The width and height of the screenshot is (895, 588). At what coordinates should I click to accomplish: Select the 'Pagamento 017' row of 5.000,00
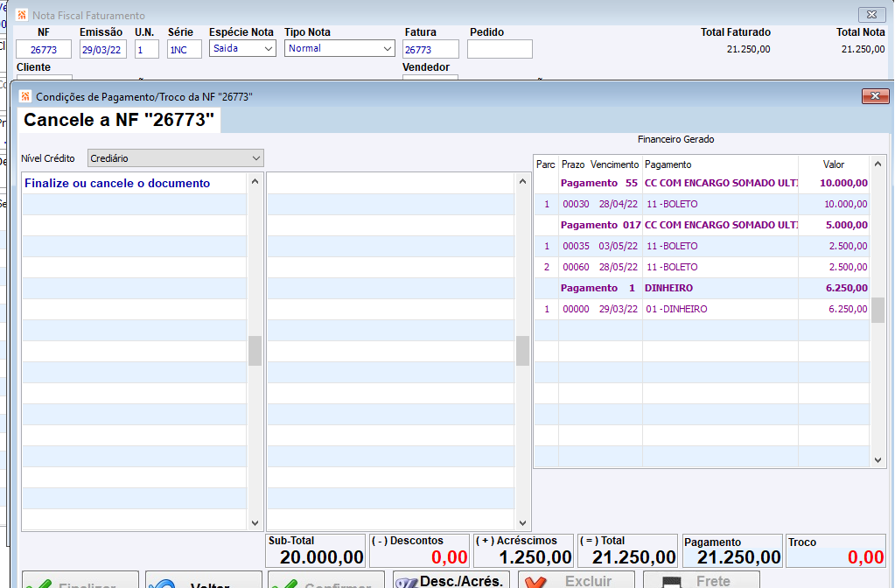[x=702, y=225]
